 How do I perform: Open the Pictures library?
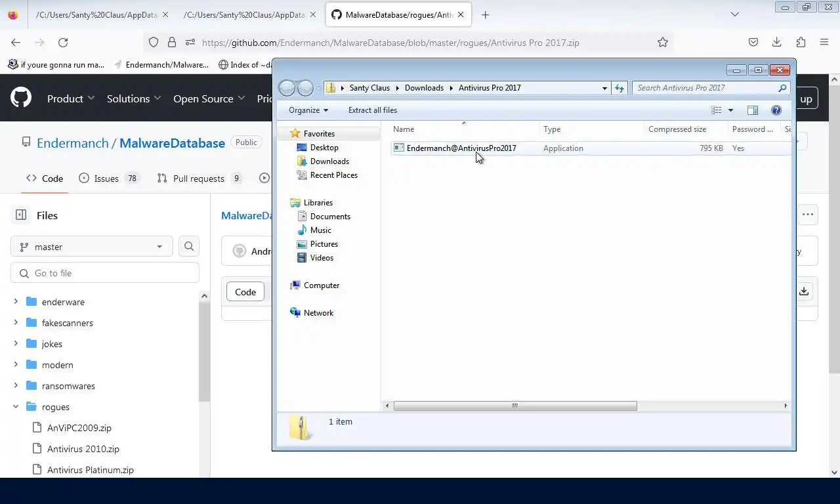pyautogui.click(x=324, y=244)
